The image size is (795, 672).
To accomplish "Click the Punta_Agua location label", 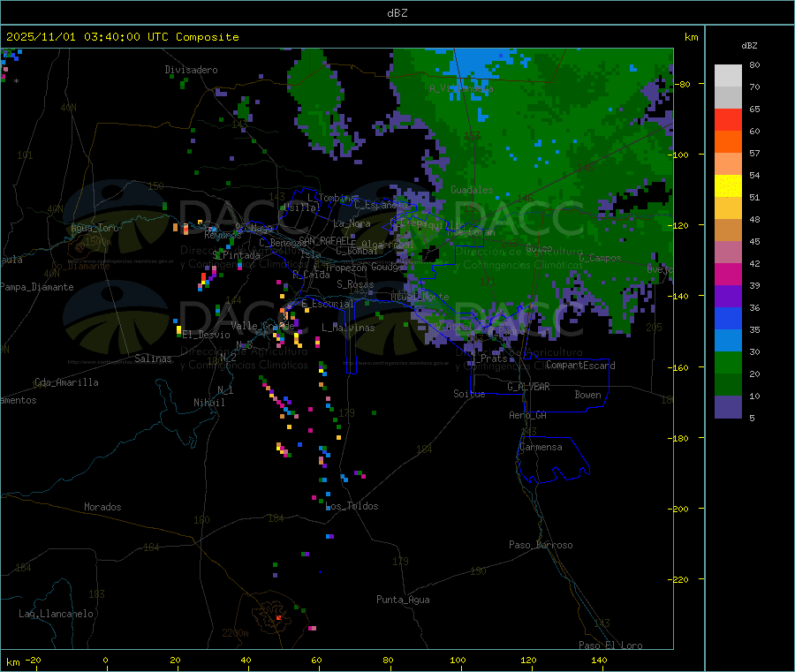I will 403,600.
